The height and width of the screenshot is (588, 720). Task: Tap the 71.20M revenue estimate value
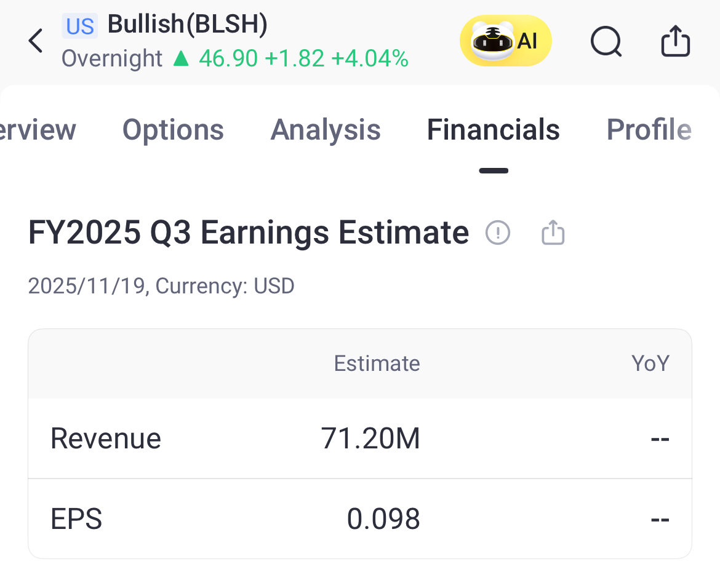[370, 439]
